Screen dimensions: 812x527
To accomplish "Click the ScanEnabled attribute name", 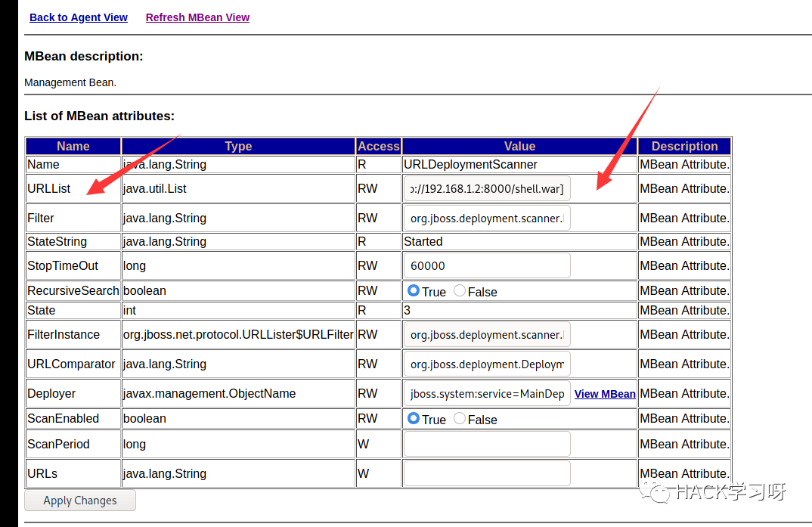I will tap(63, 419).
